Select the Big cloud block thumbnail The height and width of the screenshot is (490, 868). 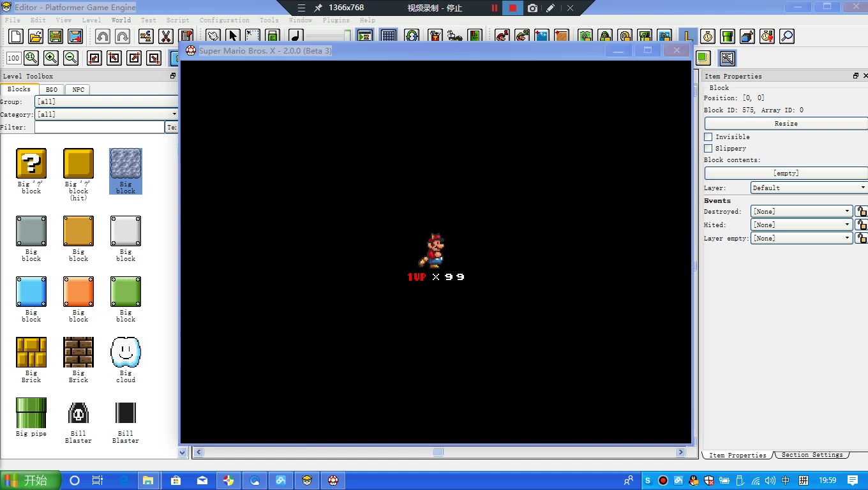pos(126,352)
